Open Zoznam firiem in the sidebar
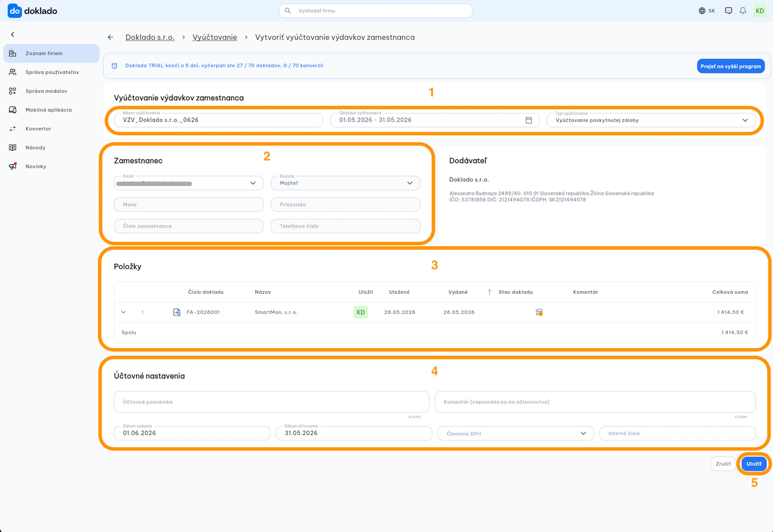The width and height of the screenshot is (773, 532). pyautogui.click(x=51, y=53)
